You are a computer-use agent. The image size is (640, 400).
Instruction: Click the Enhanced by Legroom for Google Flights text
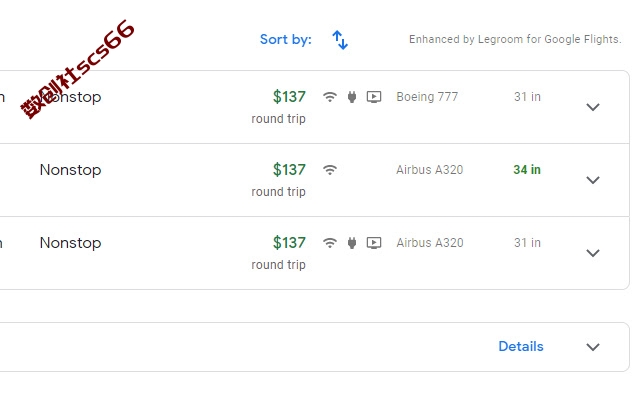515,39
